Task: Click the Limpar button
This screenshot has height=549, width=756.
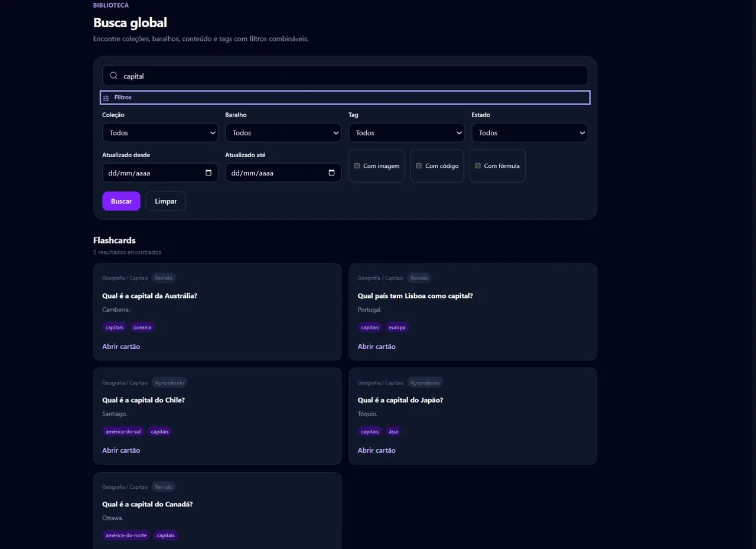Action: click(x=165, y=201)
